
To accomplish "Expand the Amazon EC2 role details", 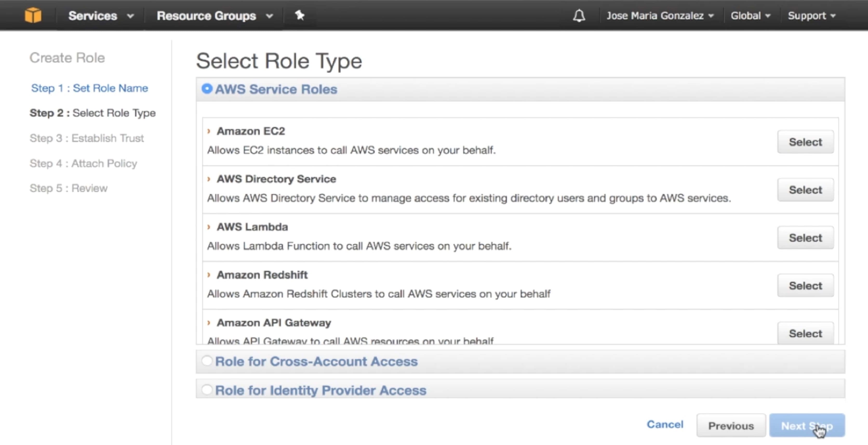I will tap(209, 131).
